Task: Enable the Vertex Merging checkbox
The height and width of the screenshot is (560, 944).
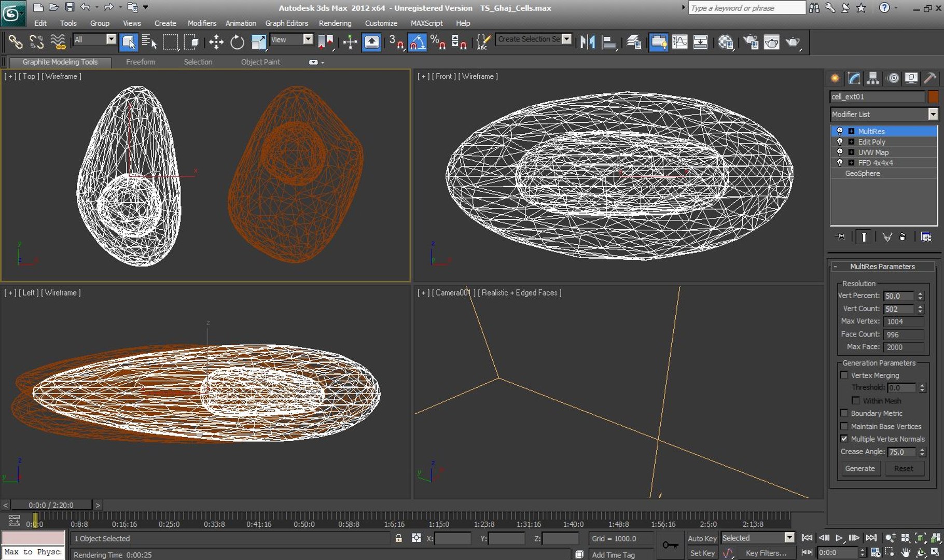Action: (844, 375)
